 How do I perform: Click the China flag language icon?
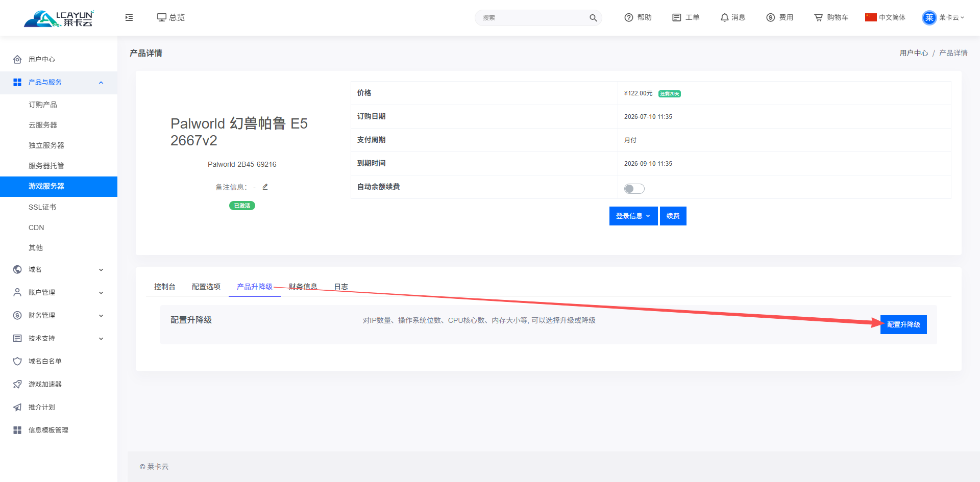[871, 17]
